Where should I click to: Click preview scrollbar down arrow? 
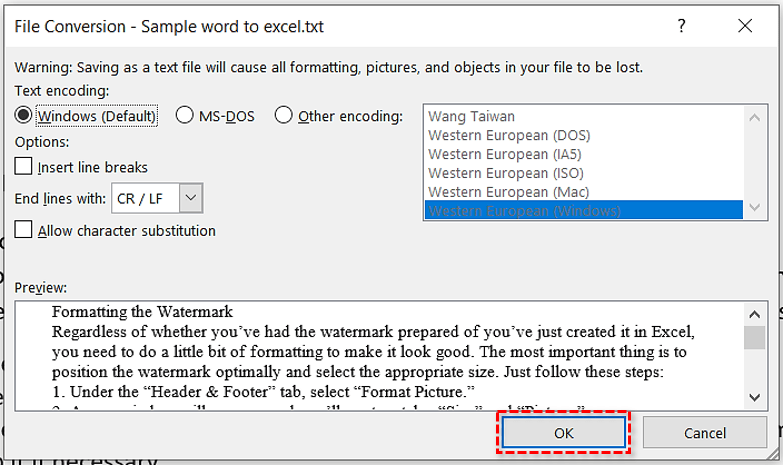pos(756,399)
